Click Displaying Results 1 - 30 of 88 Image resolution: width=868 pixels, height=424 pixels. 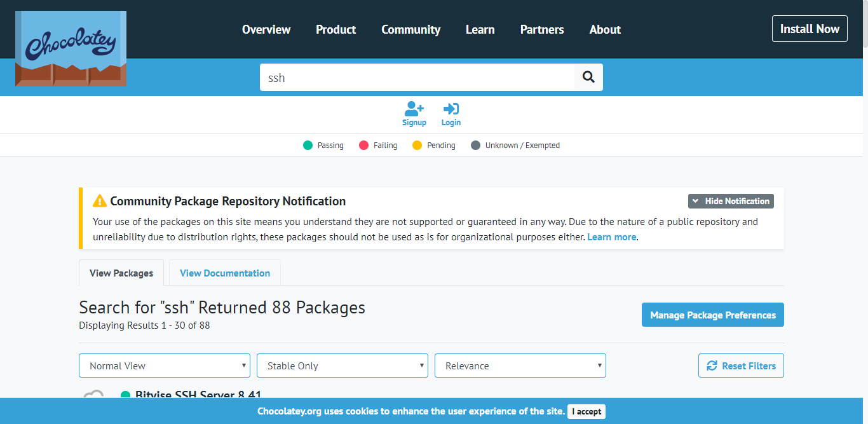coord(144,325)
